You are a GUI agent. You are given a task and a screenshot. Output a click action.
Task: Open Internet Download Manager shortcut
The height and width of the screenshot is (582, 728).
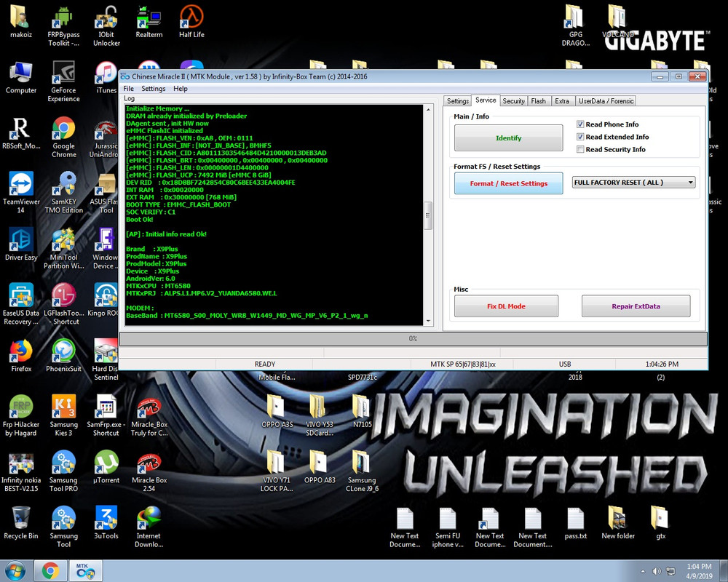tap(149, 527)
